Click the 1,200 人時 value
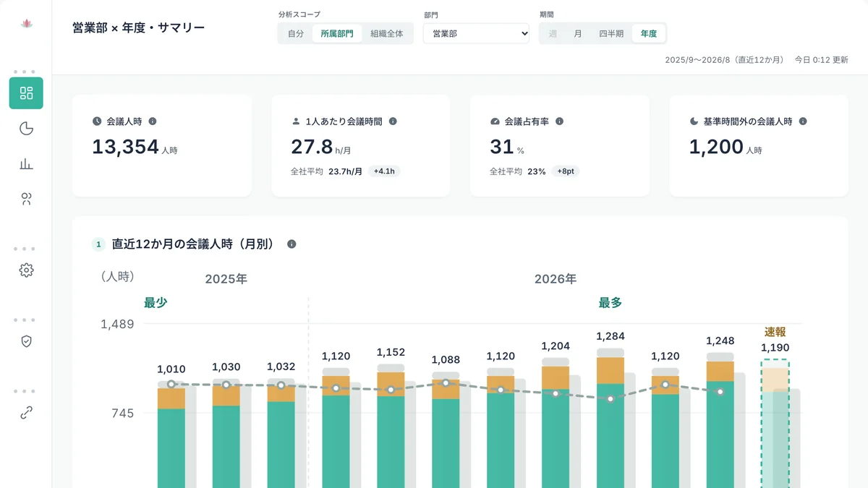The image size is (868, 488). (x=725, y=147)
